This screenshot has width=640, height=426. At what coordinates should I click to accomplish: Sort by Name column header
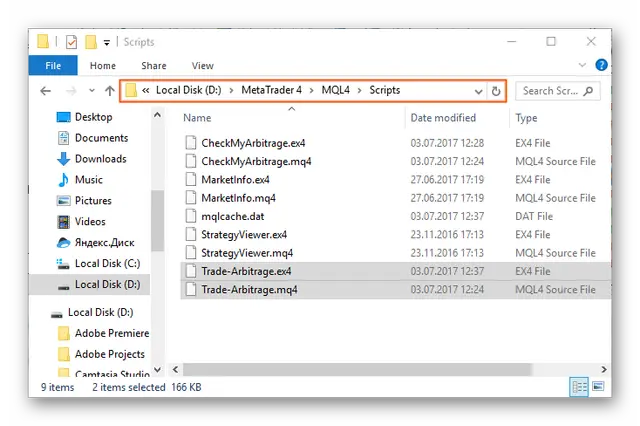[x=197, y=118]
